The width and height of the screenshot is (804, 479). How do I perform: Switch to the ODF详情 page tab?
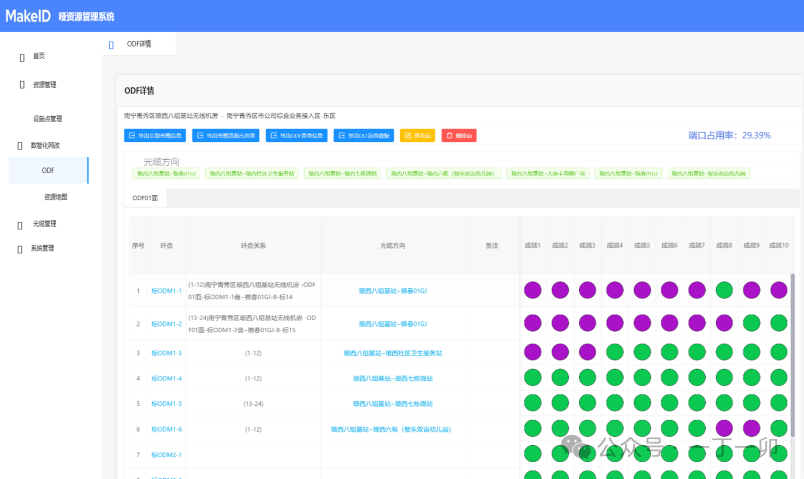[139, 44]
